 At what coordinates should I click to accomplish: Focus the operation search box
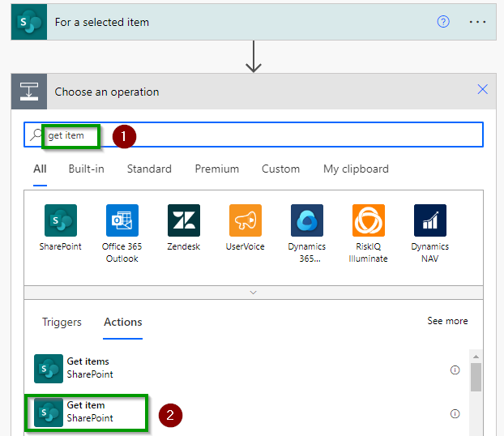point(254,135)
